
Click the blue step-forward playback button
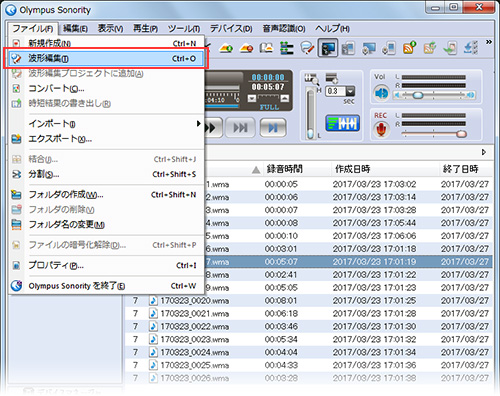coord(273,128)
